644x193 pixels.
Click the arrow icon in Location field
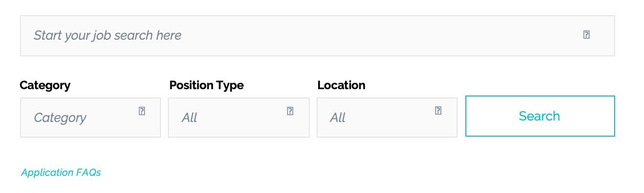coord(438,111)
